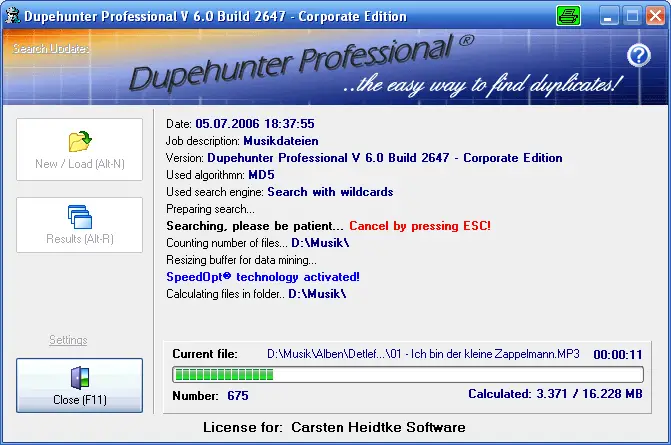671x445 pixels.
Task: Click License for: Carsten Heidtke Software
Action: [x=334, y=427]
